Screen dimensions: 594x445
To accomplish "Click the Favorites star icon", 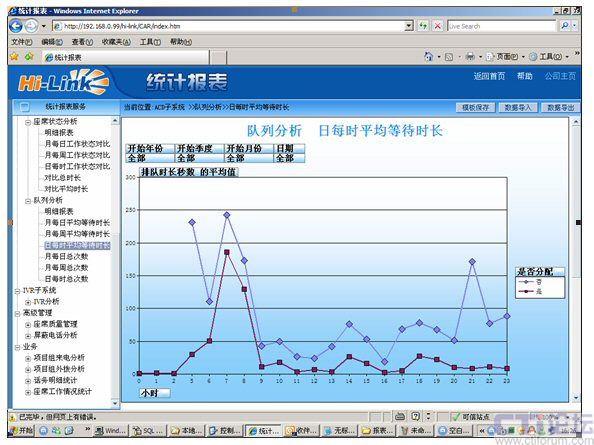I will click(x=14, y=57).
